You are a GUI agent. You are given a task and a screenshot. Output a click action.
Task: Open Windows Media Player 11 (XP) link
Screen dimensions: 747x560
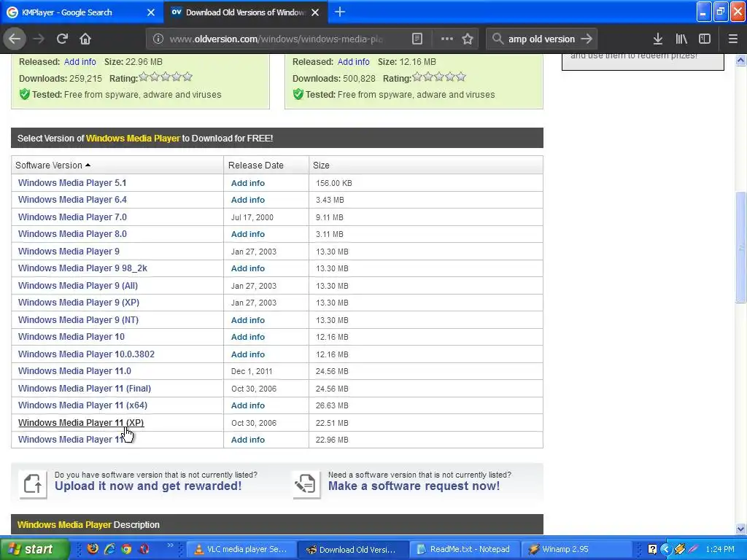(x=81, y=422)
